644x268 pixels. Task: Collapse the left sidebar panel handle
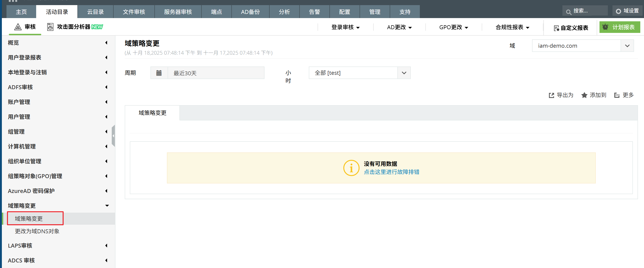tap(113, 136)
